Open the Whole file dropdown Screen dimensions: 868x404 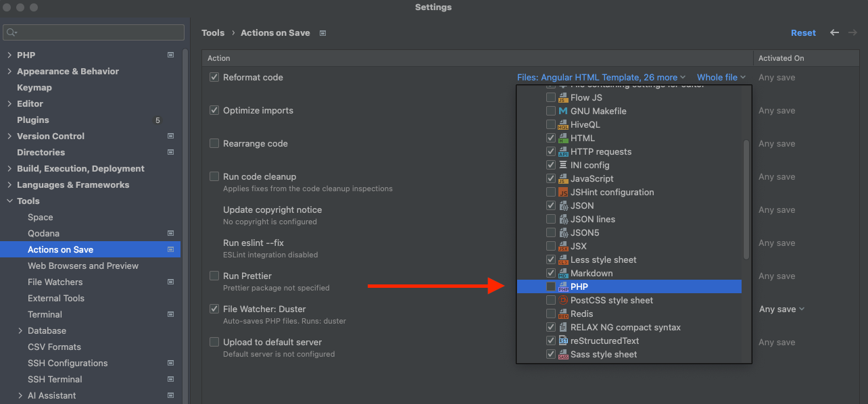pos(721,78)
